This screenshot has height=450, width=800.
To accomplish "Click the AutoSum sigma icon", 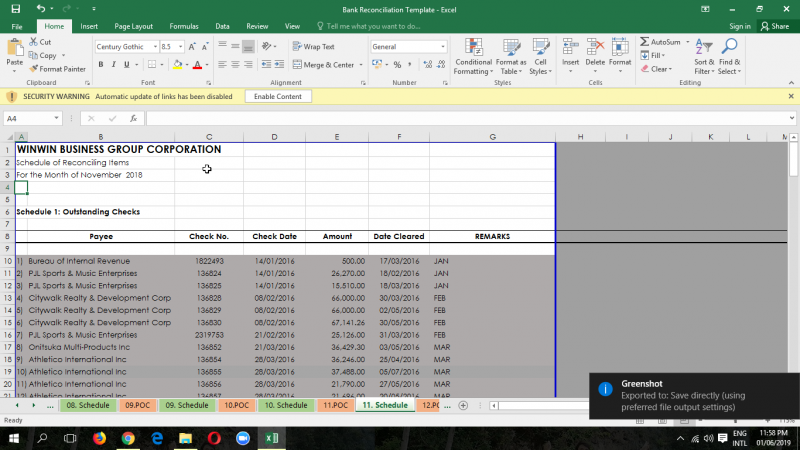I will coord(644,42).
